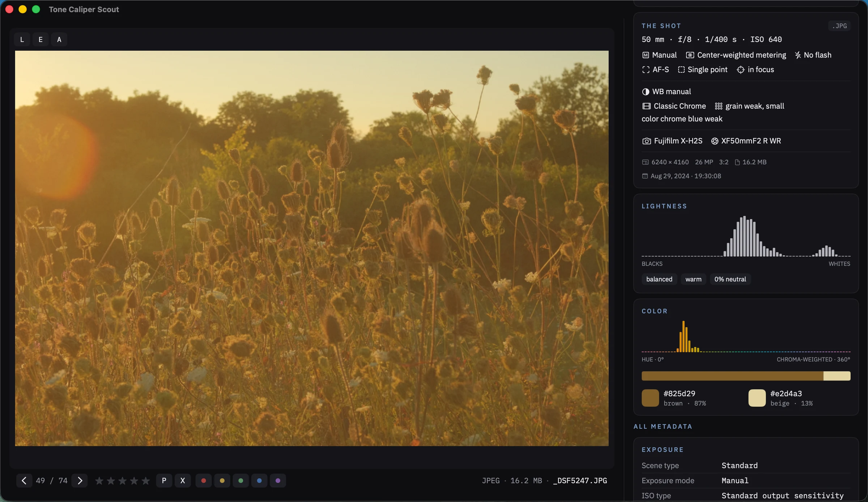This screenshot has width=868, height=502.
Task: Click the teasel meadow photo preview
Action: [312, 248]
